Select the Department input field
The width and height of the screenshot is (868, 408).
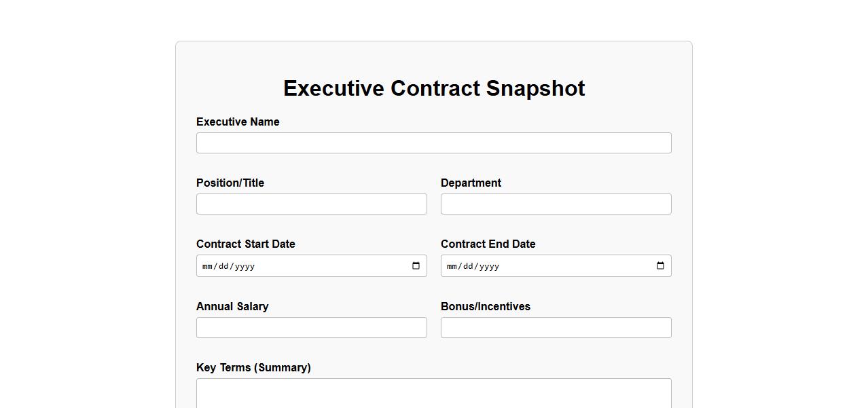[556, 204]
